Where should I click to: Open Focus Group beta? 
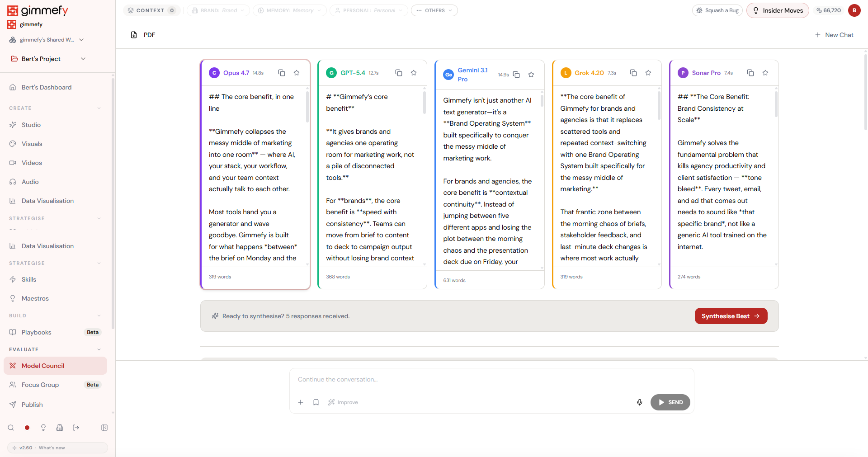coord(55,385)
